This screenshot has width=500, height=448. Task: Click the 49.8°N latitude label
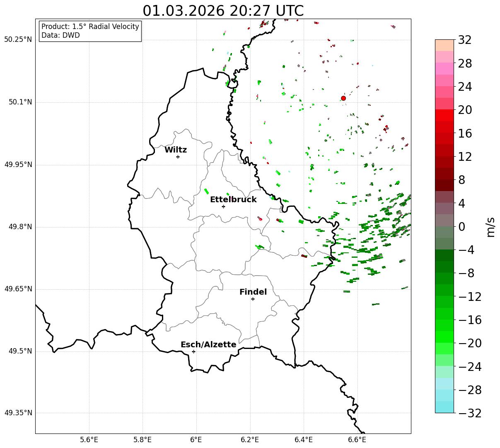(x=20, y=227)
